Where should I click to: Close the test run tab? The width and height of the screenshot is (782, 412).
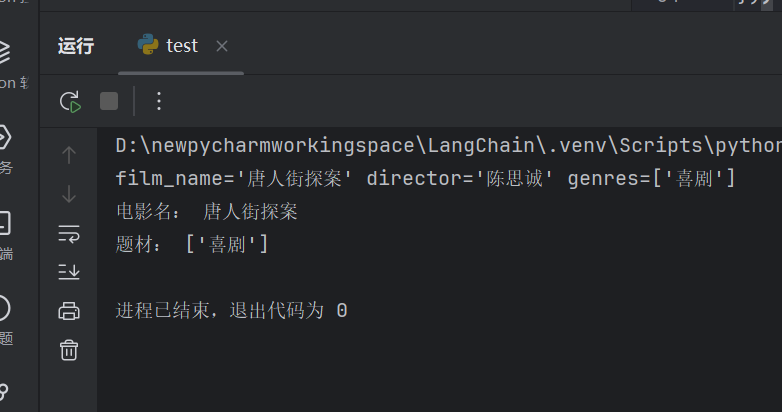click(222, 46)
